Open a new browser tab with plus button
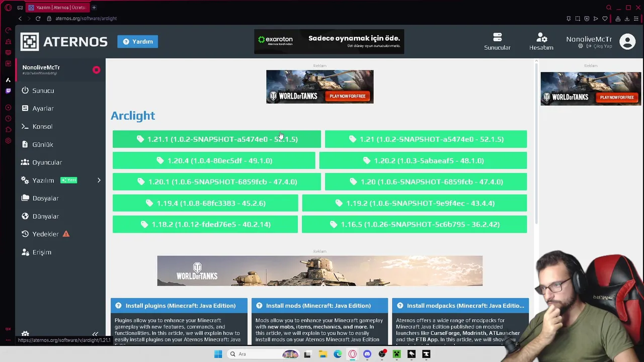The height and width of the screenshot is (362, 644). coord(94,8)
